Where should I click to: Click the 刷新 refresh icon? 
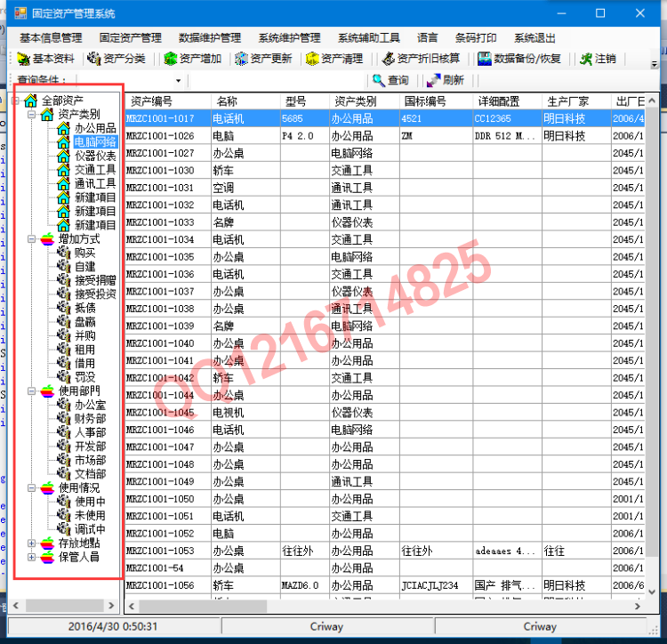433,80
